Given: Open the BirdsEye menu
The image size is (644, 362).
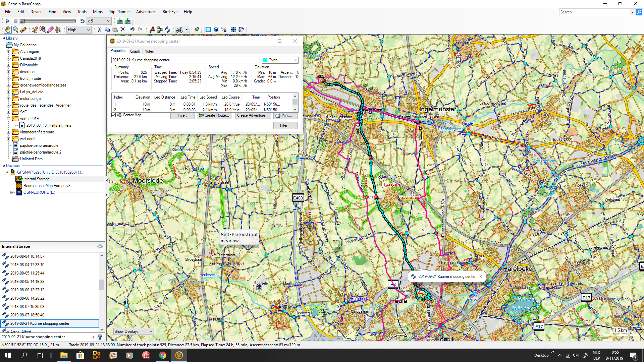Looking at the screenshot, I should point(170,12).
